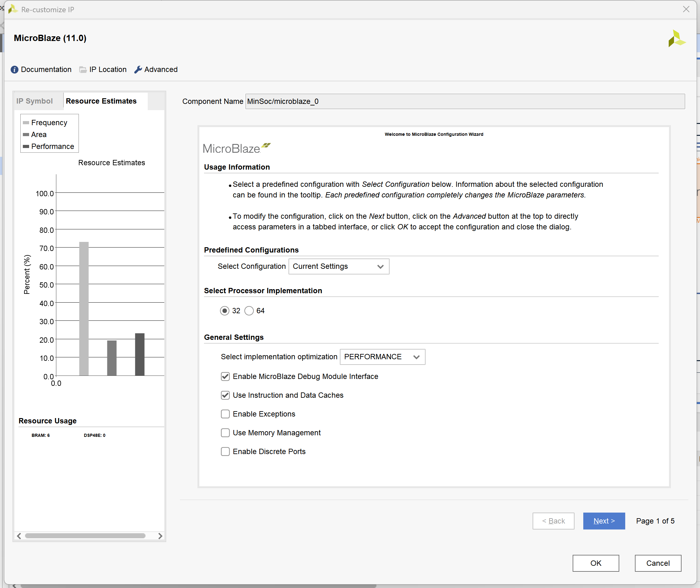This screenshot has width=700, height=588.
Task: Click the 'Usage Information' heading
Action: coord(237,167)
